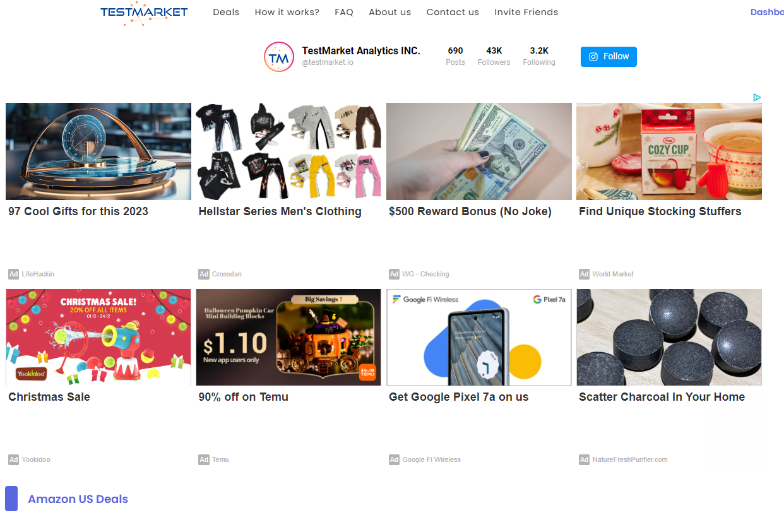This screenshot has width=784, height=532.
Task: Click the Ad badge beside WG - Checking
Action: tap(394, 274)
